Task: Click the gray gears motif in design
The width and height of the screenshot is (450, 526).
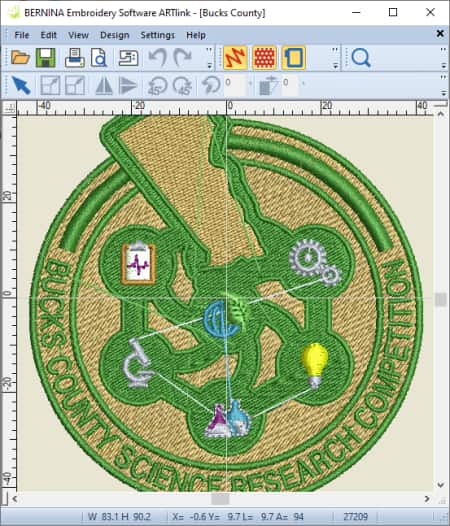Action: [x=315, y=263]
